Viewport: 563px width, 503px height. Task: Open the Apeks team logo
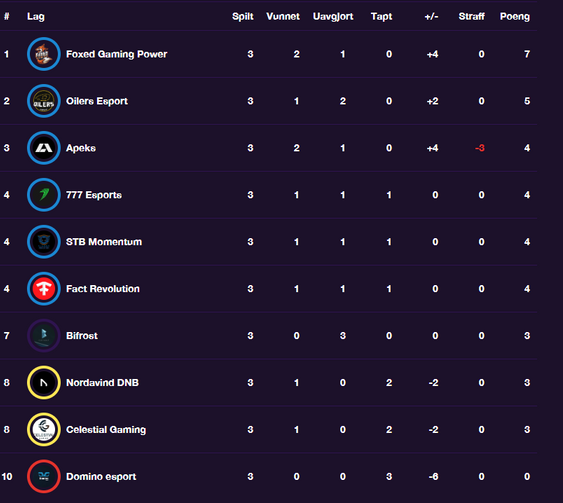pyautogui.click(x=44, y=148)
